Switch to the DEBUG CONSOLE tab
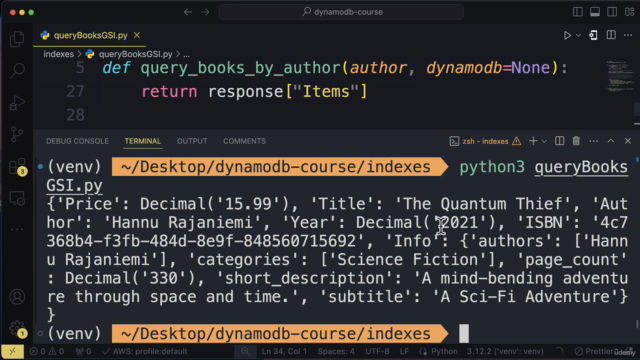This screenshot has height=360, width=640. click(77, 141)
